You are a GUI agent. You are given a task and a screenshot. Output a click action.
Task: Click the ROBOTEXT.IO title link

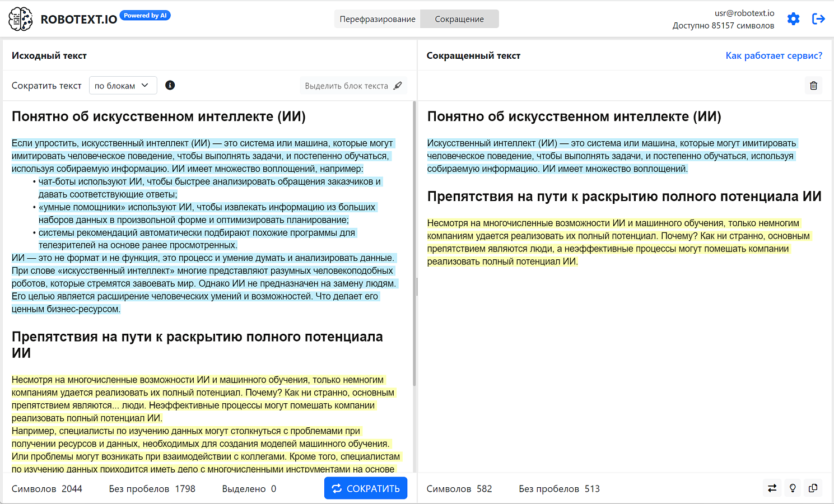click(79, 20)
